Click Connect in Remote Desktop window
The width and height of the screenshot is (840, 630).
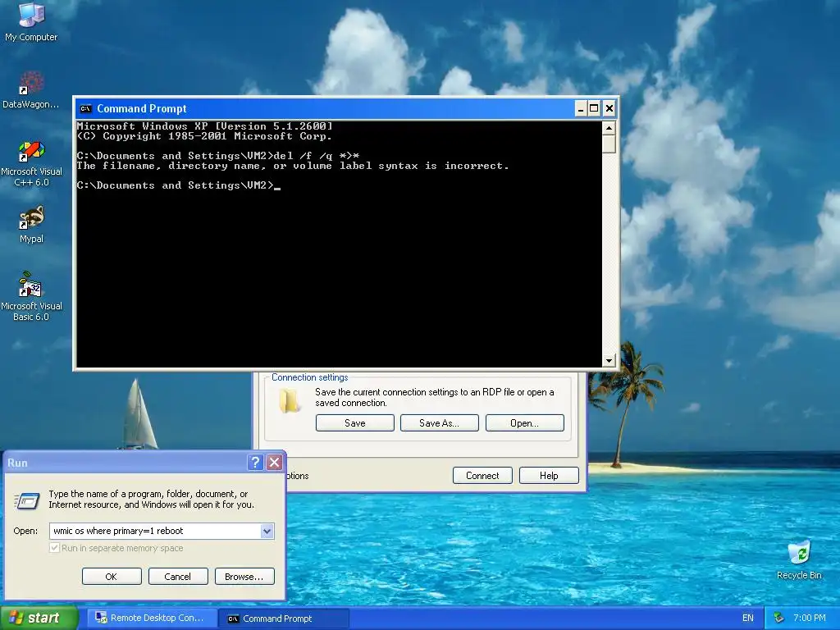[x=482, y=475]
